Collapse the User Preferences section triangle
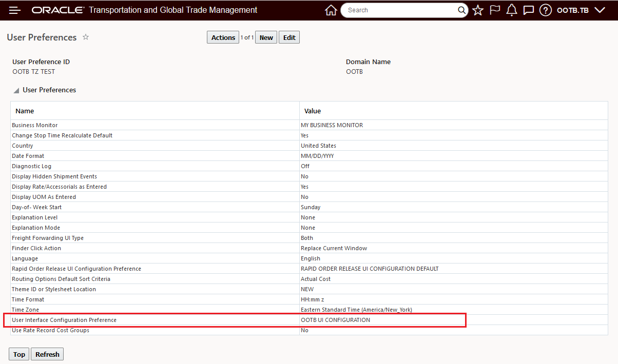618x364 pixels. coord(16,91)
